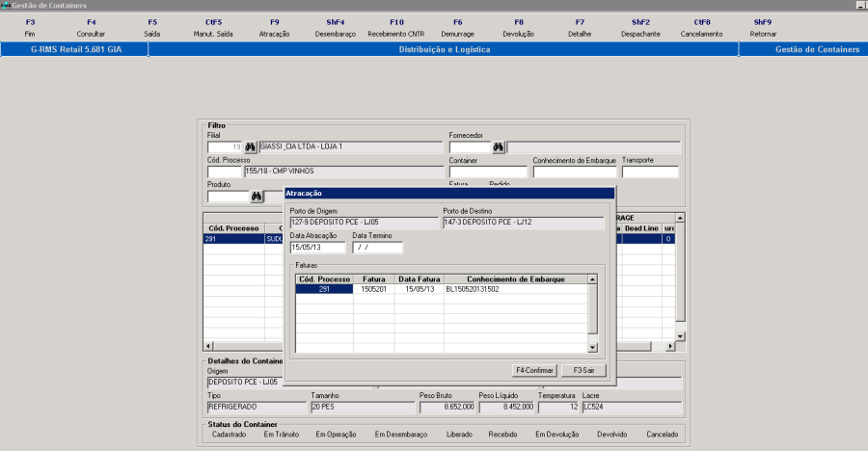Viewport: 868px width, 451px height.
Task: Click the Dead Line column header
Action: pyautogui.click(x=641, y=228)
